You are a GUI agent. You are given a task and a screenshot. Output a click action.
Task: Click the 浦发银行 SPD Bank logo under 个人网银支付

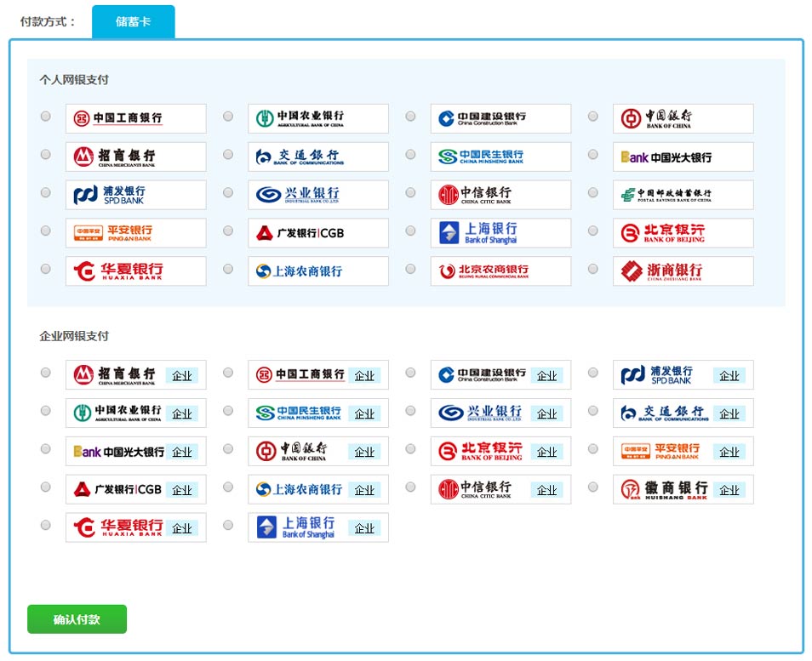tap(135, 195)
